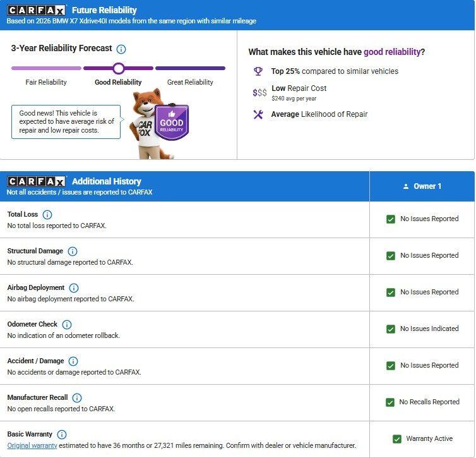The image size is (476, 458).
Task: Click the Total Loss info icon
Action: 47,215
